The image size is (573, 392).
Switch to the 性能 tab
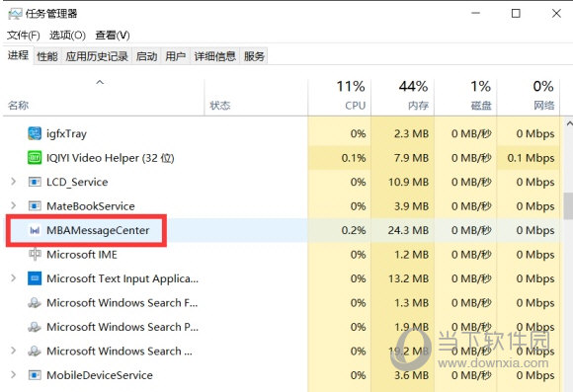[47, 56]
